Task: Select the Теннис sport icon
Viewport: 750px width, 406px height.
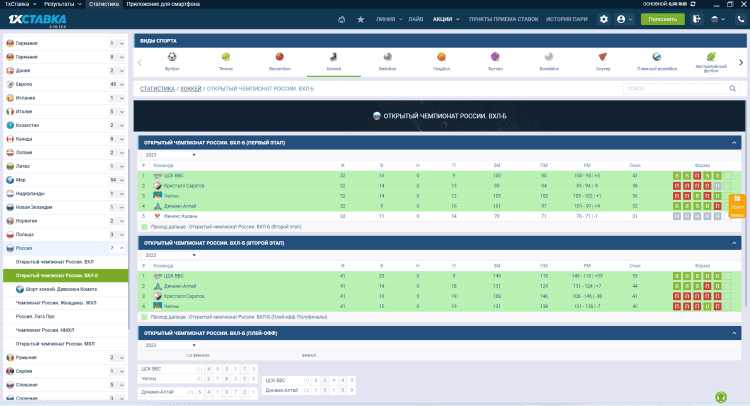Action: click(226, 60)
